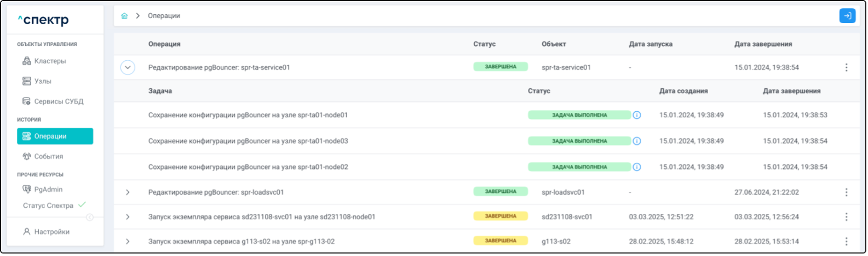Click the blue logout arrow icon
Screen dimensions: 868x256
coord(847,16)
